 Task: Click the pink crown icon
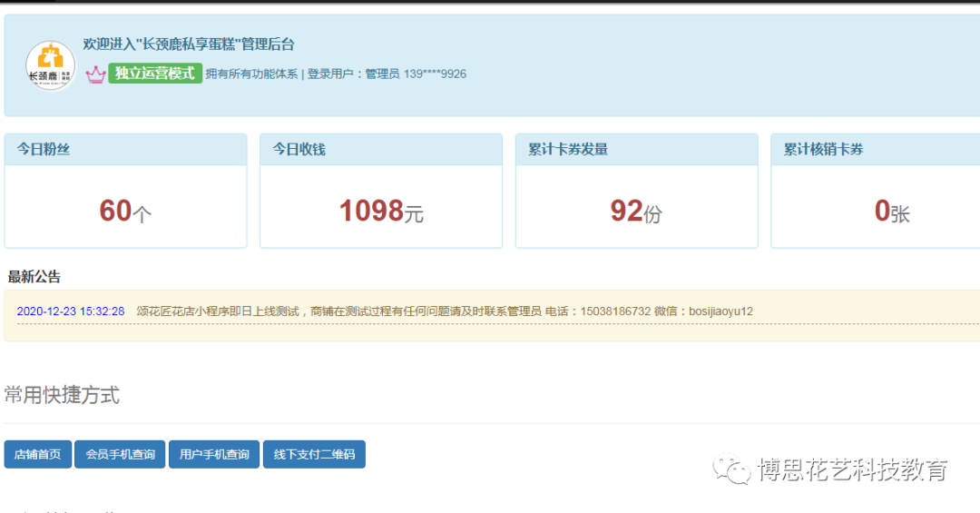click(x=96, y=74)
